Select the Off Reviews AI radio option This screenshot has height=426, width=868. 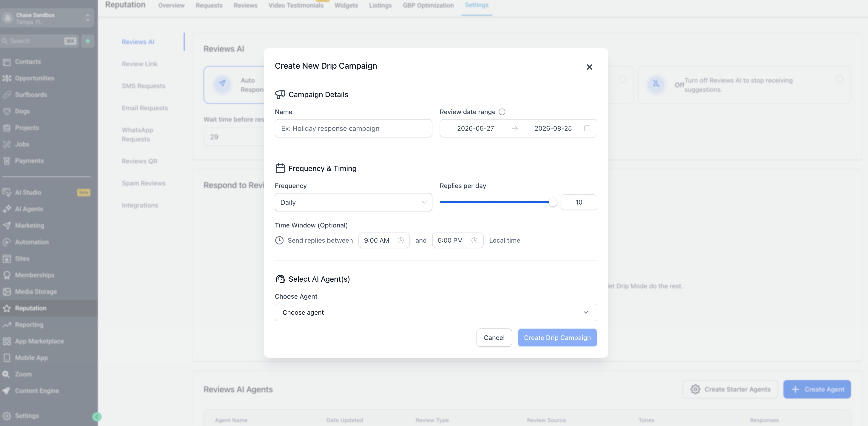coord(839,79)
